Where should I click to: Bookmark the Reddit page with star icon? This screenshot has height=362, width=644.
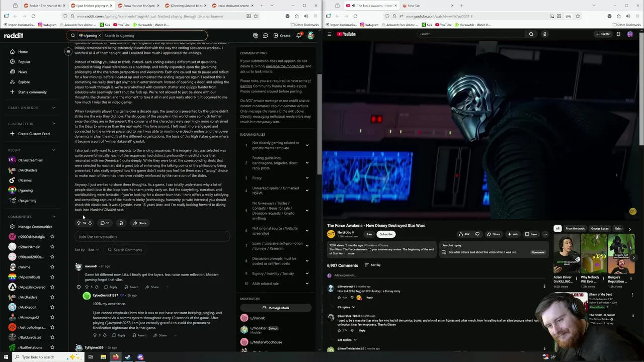(x=256, y=16)
